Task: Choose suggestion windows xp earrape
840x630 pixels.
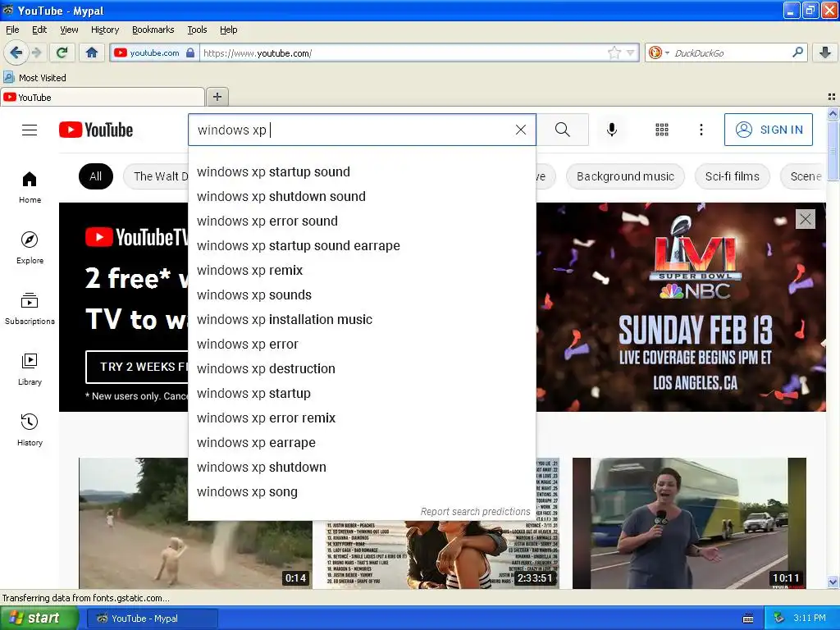Action: point(362,443)
